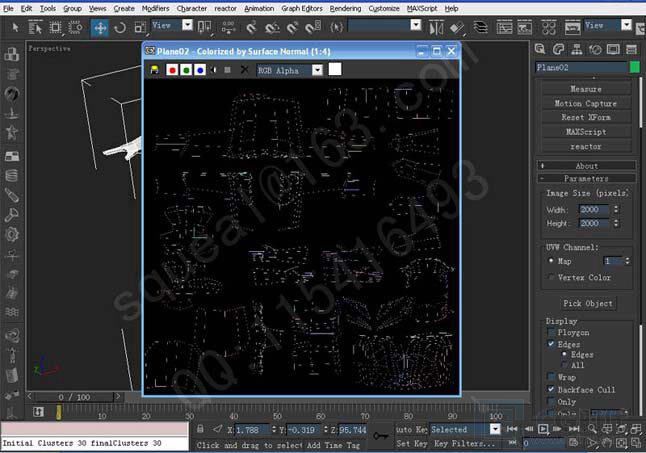The image size is (646, 453).
Task: Open the MAXScript menu
Action: point(422,8)
